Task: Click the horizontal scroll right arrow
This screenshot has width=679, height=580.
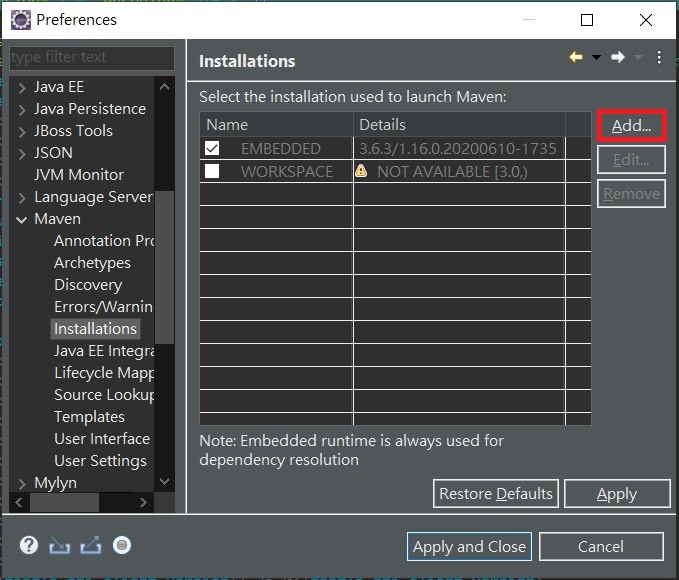Action: coord(143,502)
